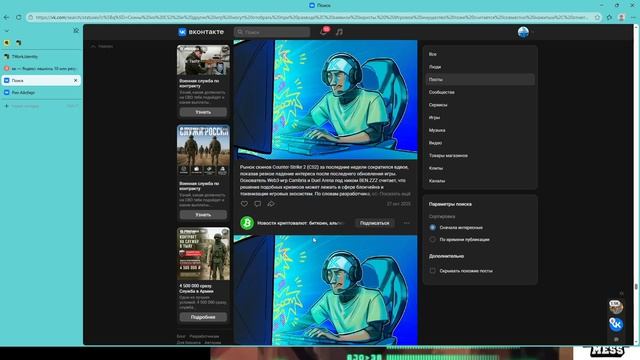
Task: Switch to the Яндекс search browser tab
Action: tap(41, 68)
